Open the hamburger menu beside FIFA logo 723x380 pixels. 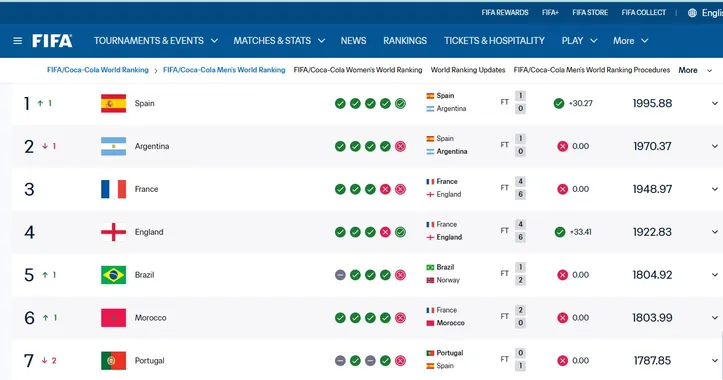(x=18, y=41)
